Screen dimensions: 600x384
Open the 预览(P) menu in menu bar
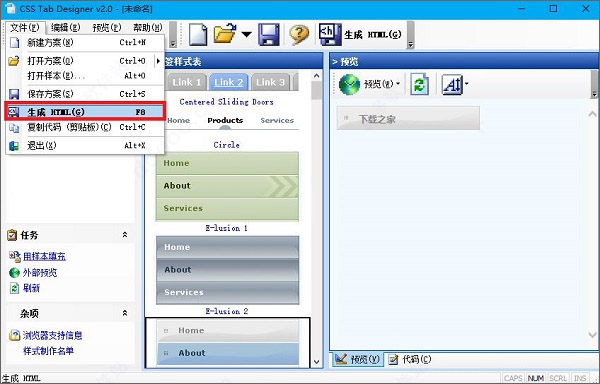(107, 28)
